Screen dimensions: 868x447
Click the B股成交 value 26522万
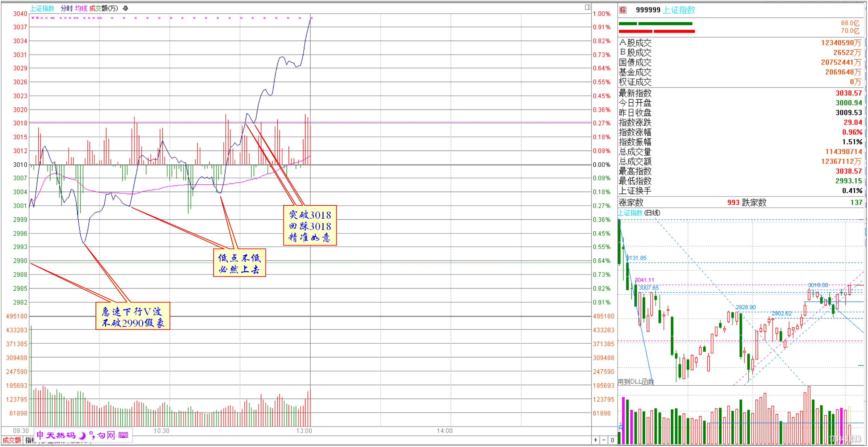pyautogui.click(x=847, y=52)
